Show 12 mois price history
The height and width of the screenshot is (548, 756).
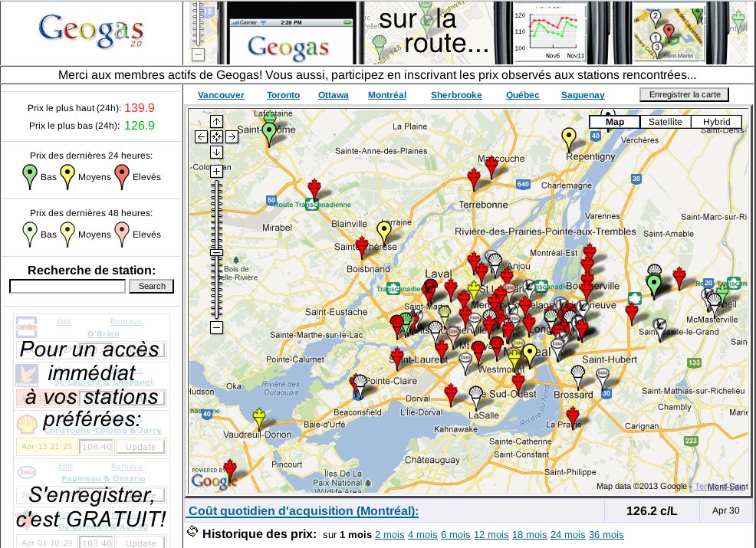point(491,534)
